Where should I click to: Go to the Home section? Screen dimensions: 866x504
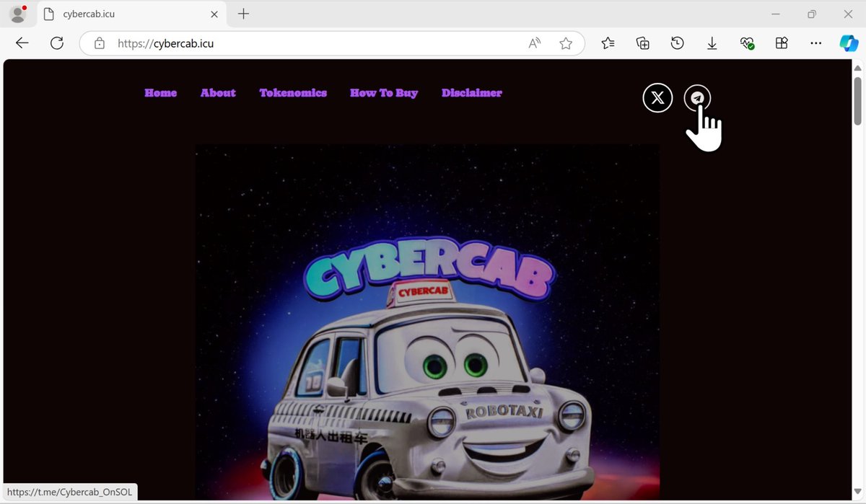160,92
